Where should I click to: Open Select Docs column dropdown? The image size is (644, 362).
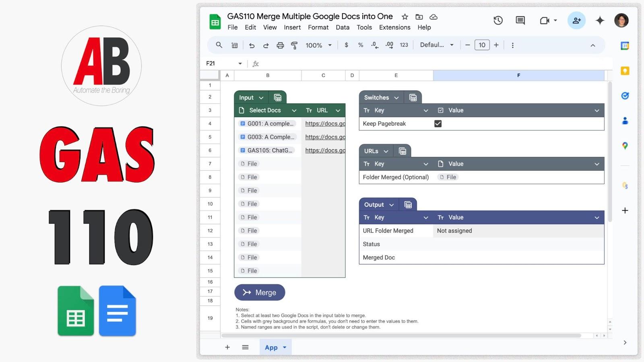[x=294, y=110]
